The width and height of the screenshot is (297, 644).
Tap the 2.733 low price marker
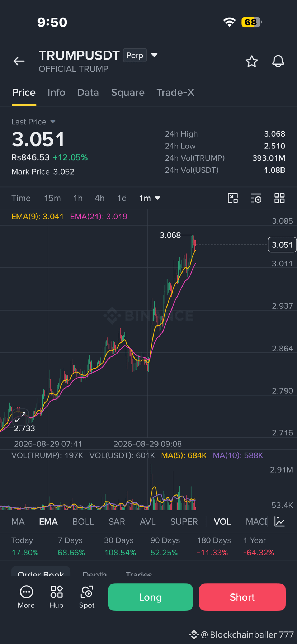click(x=24, y=428)
